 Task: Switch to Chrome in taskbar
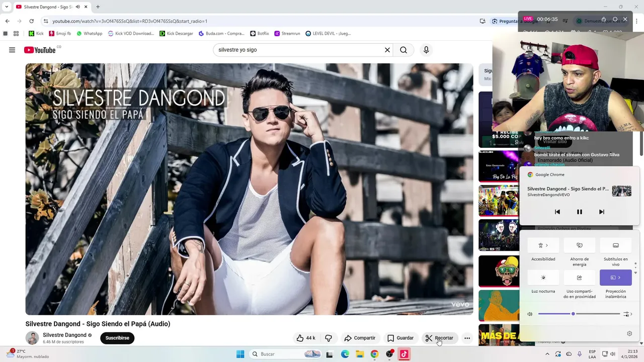(374, 354)
